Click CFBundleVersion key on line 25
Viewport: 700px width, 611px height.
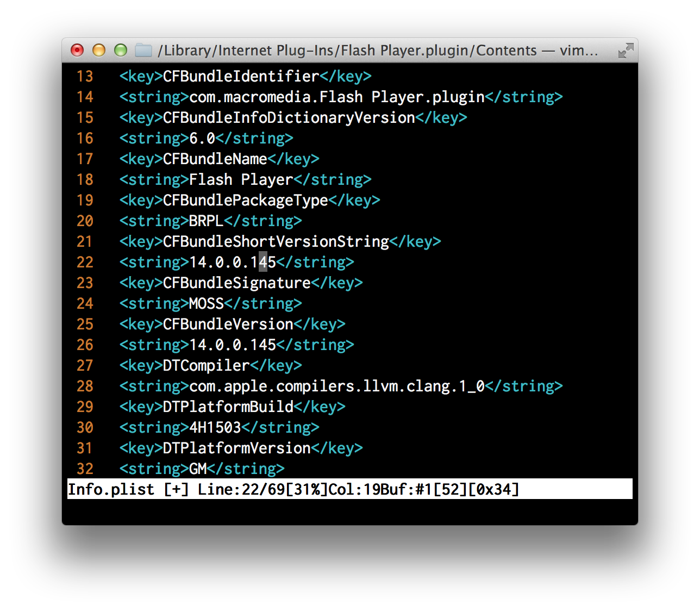[228, 324]
